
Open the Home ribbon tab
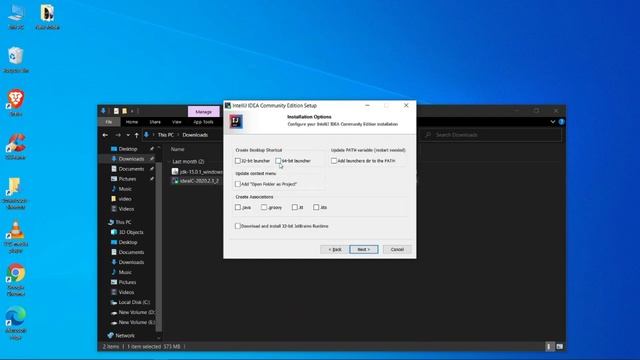point(132,122)
